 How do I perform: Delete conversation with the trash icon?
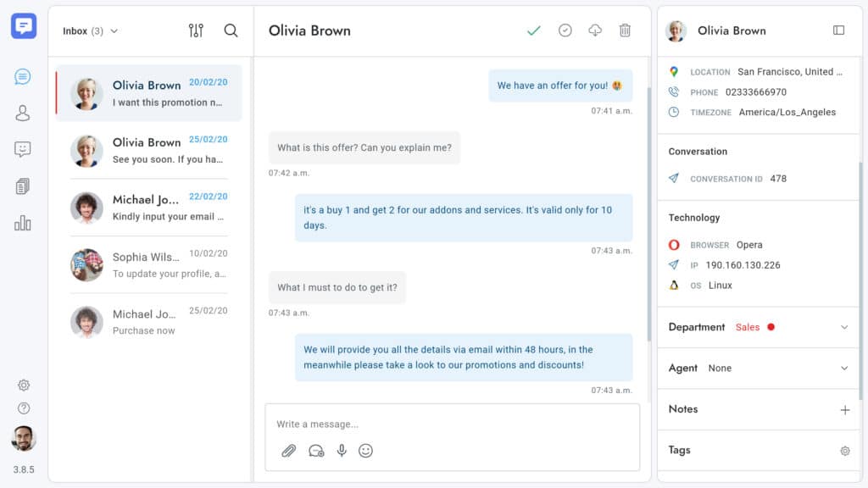point(625,30)
